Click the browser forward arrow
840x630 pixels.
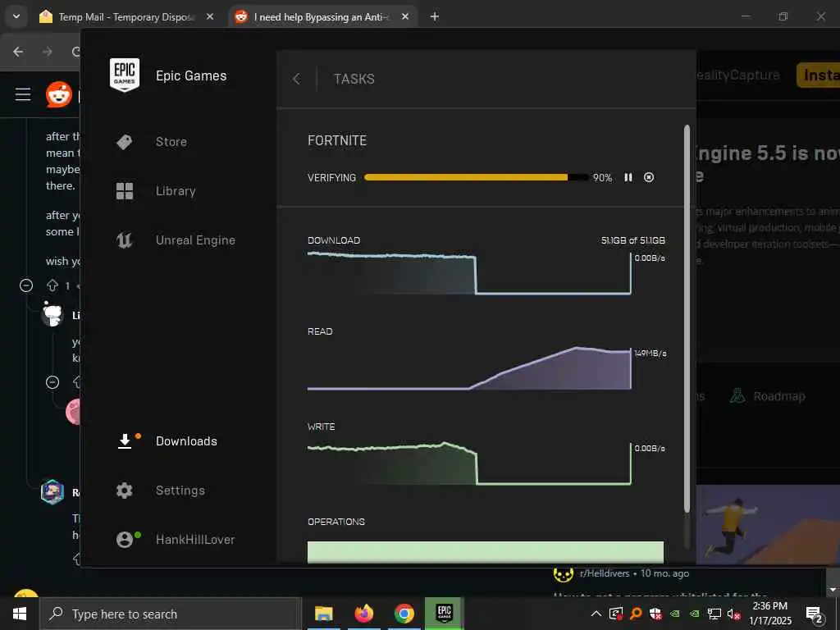click(x=48, y=52)
